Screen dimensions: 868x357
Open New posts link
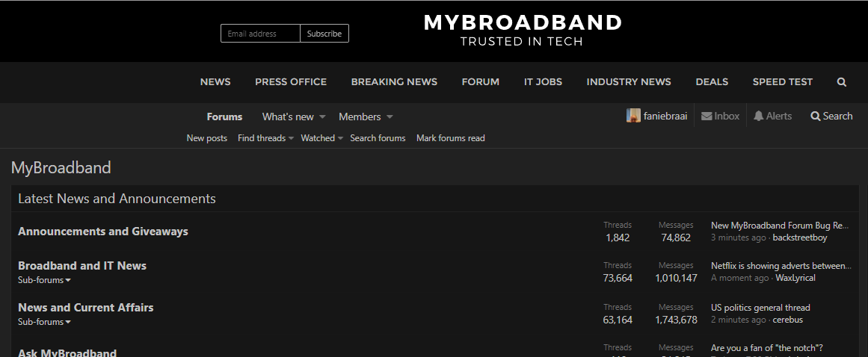click(207, 138)
